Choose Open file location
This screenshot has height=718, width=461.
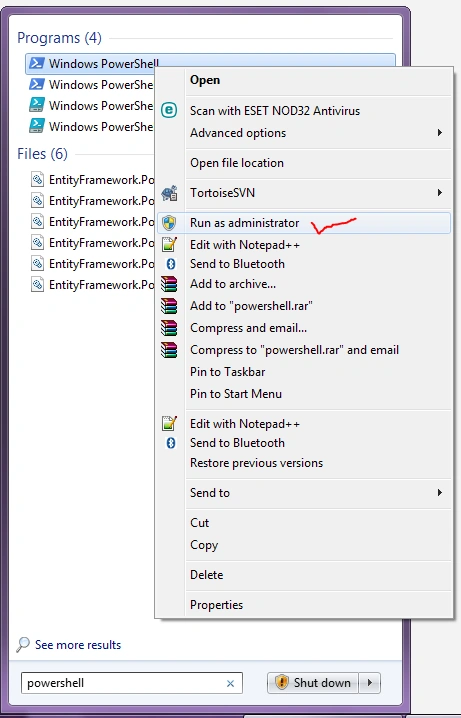pos(237,163)
